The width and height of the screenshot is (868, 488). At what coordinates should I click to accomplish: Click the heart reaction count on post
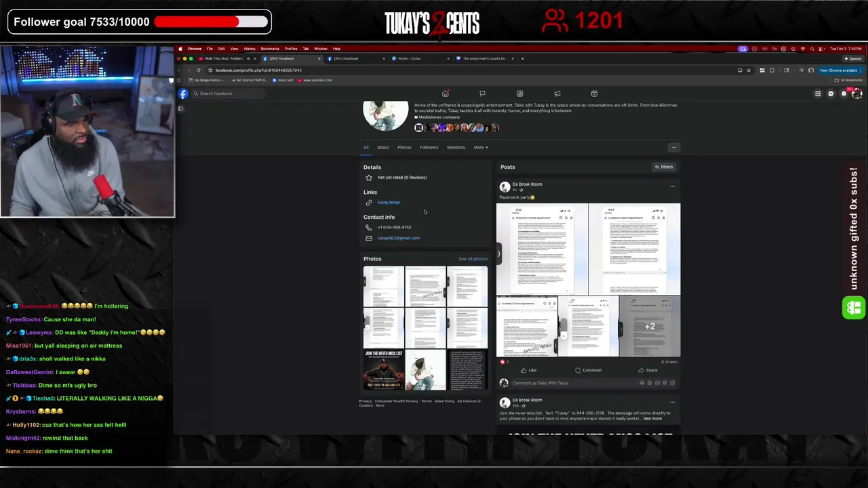click(x=504, y=362)
